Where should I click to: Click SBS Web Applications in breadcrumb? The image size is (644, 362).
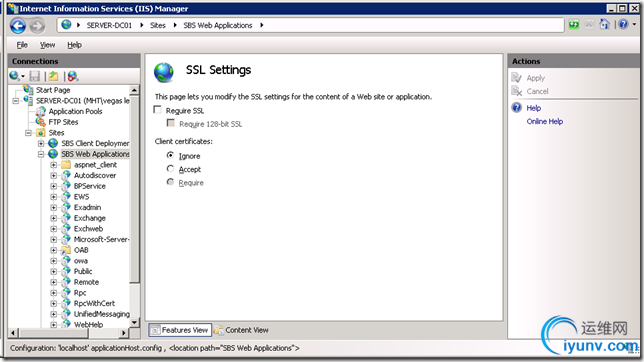tap(218, 25)
